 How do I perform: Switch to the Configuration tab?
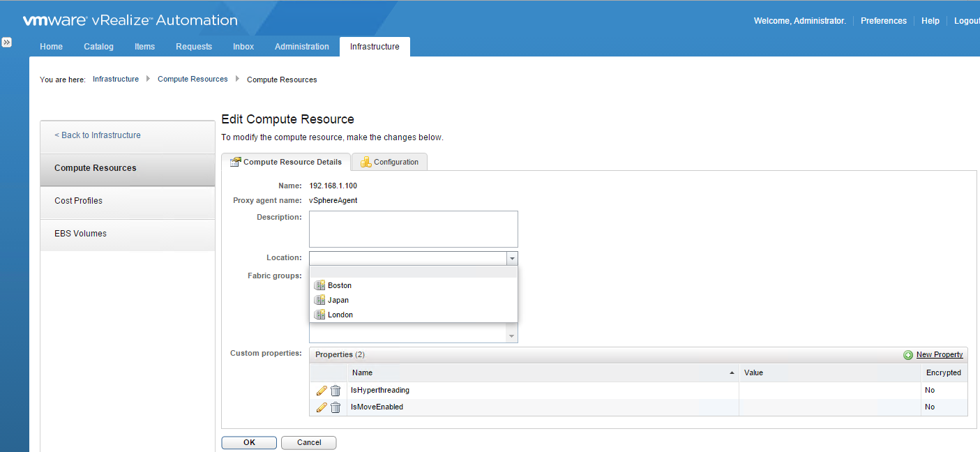(x=389, y=162)
